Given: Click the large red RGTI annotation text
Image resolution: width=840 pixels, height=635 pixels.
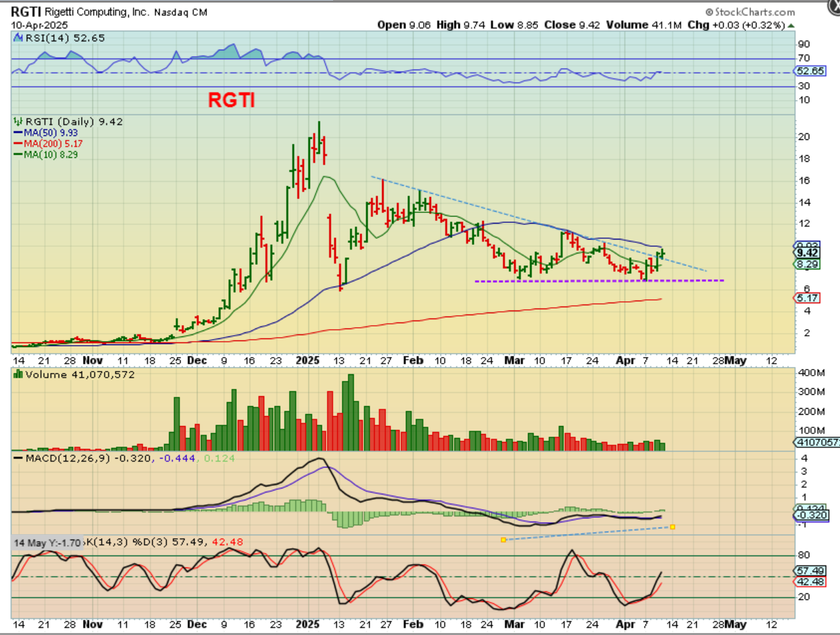Looking at the screenshot, I should [232, 100].
